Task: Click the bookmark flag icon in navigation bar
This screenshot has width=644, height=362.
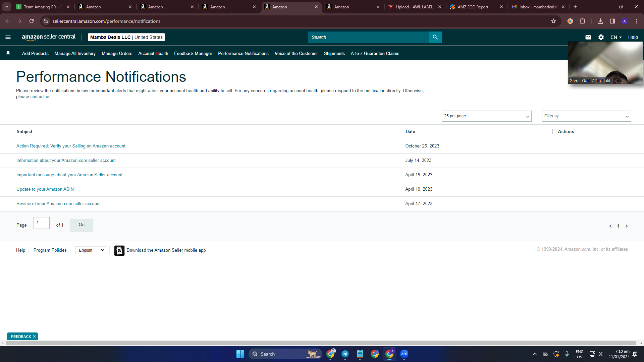Action: click(x=8, y=53)
